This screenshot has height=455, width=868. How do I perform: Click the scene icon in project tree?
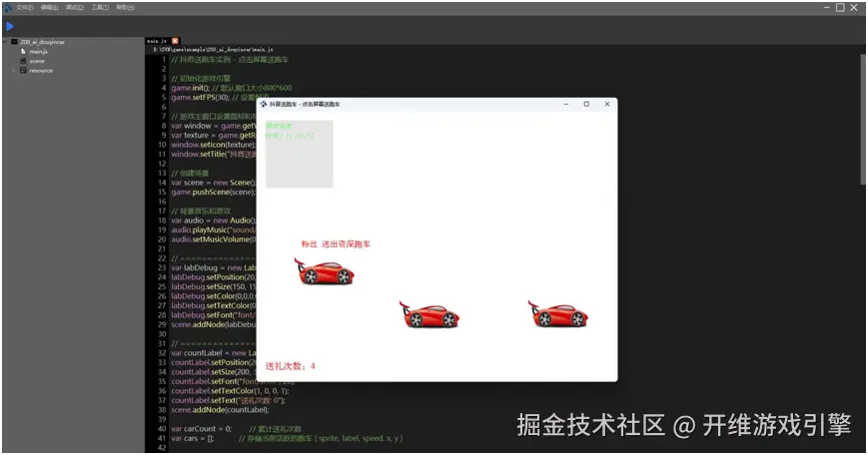coord(23,61)
